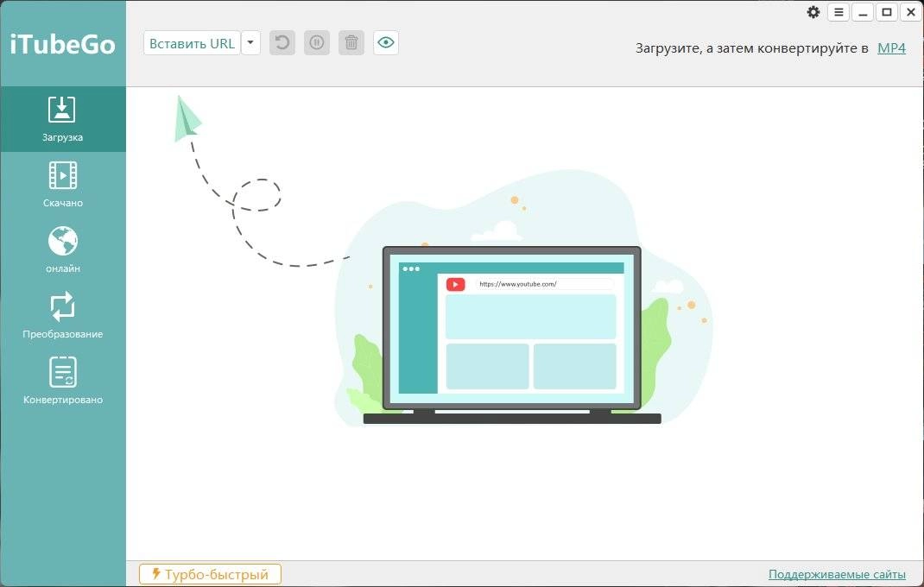Maximize the iTubeGo window
Image resolution: width=924 pixels, height=587 pixels.
coord(886,12)
